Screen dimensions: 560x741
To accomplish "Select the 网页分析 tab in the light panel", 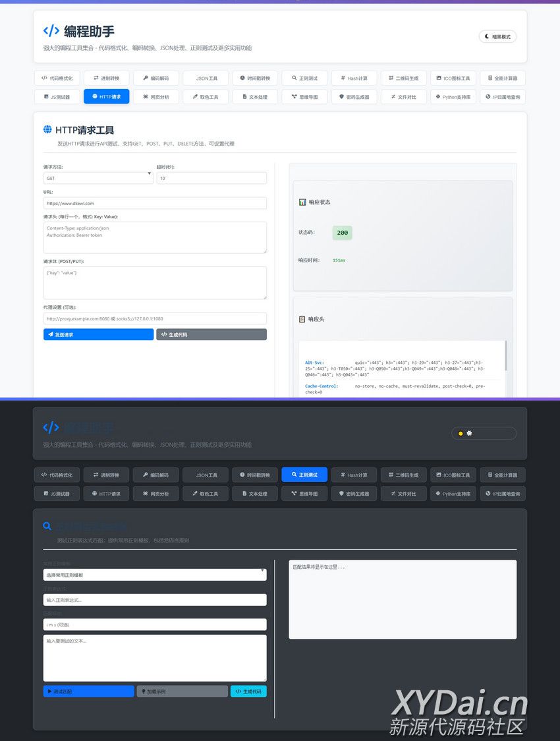I will 156,97.
